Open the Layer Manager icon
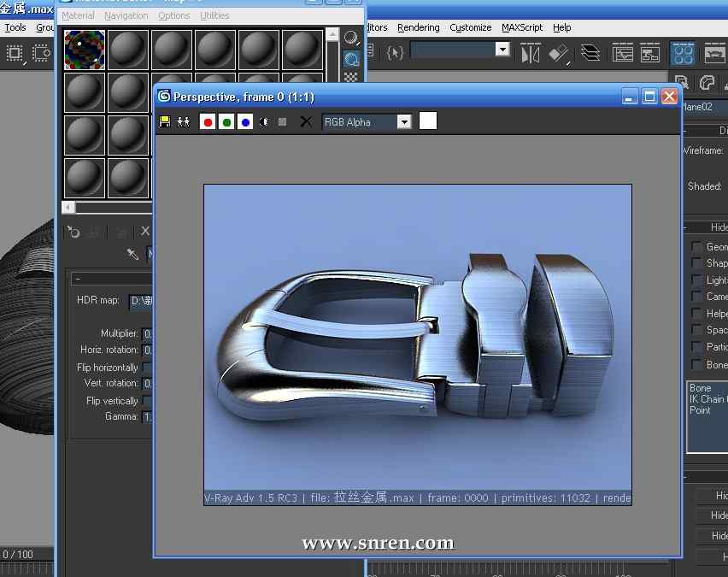This screenshot has height=577, width=728. tap(590, 53)
